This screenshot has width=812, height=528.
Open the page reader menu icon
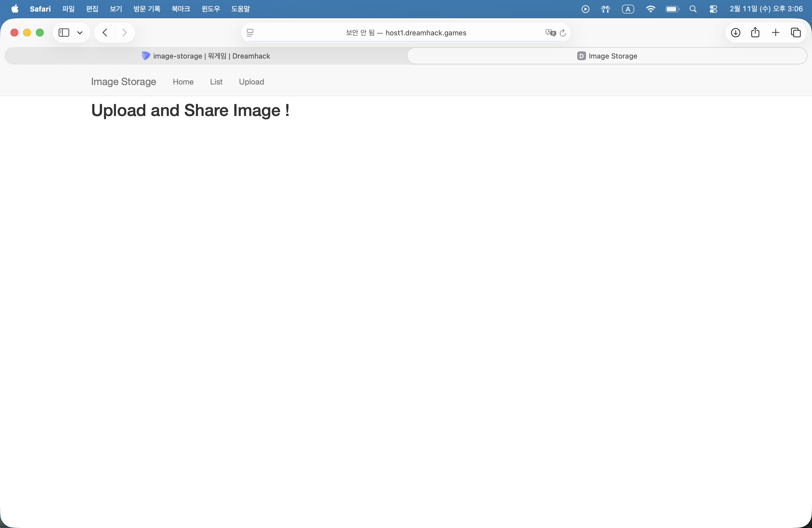pyautogui.click(x=250, y=33)
